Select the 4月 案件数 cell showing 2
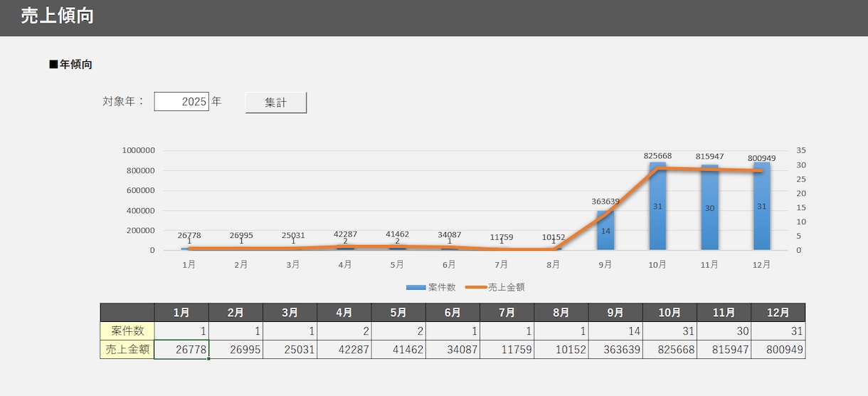This screenshot has height=396, width=868. (344, 331)
